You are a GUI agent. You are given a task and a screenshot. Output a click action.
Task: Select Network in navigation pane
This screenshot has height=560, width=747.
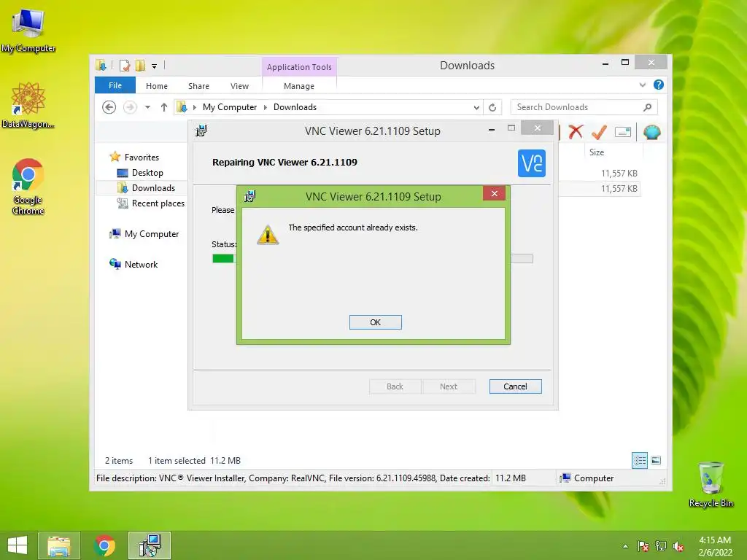(x=141, y=264)
